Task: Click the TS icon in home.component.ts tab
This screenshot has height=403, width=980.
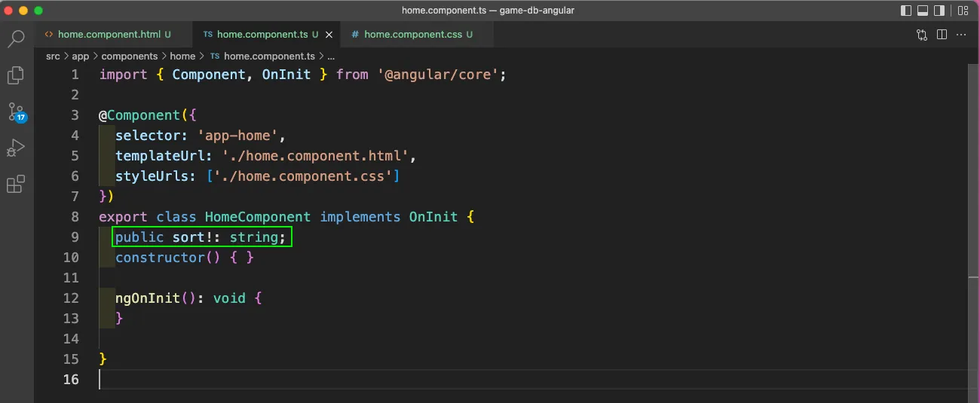Action: [208, 35]
